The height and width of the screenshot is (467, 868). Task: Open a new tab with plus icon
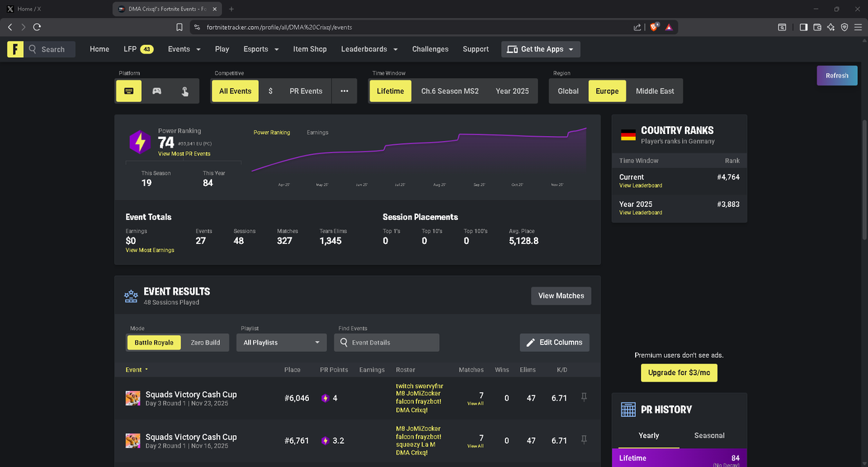pos(231,9)
